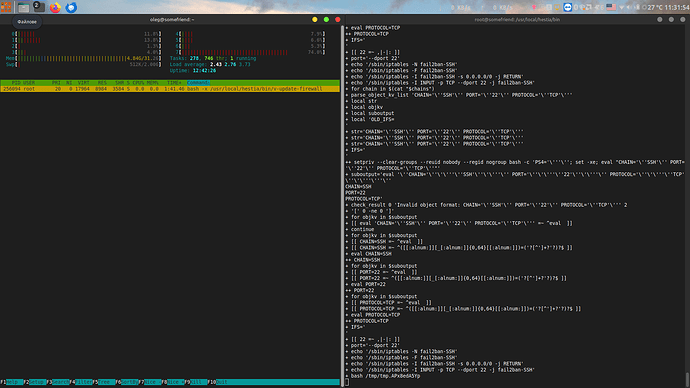This screenshot has height=388, width=690.
Task: Open the applications grid menu
Action: 6,7
